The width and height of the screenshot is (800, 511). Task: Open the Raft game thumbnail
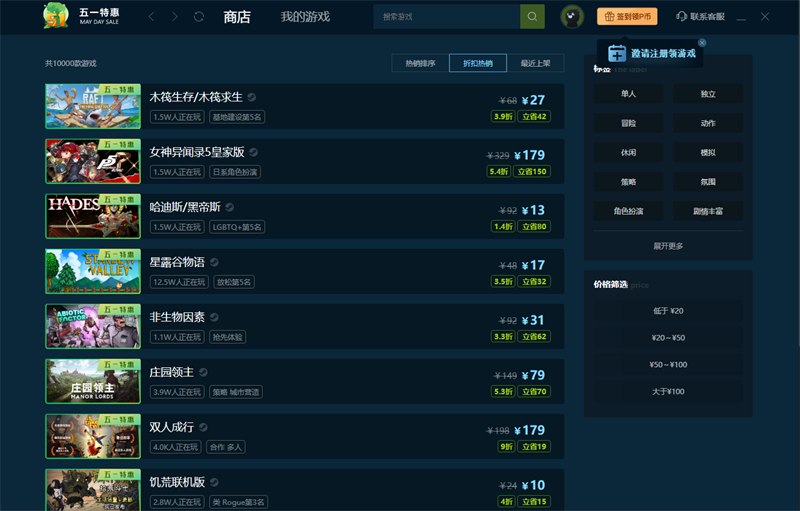point(93,106)
